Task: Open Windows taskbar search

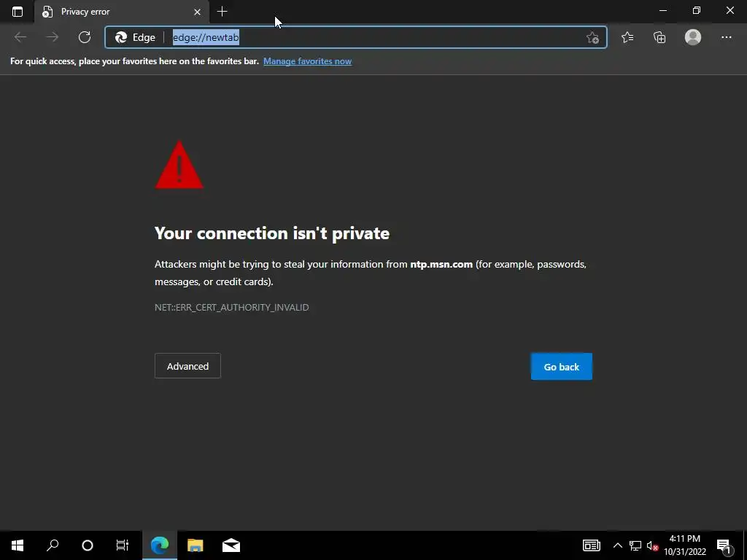Action: [53, 545]
